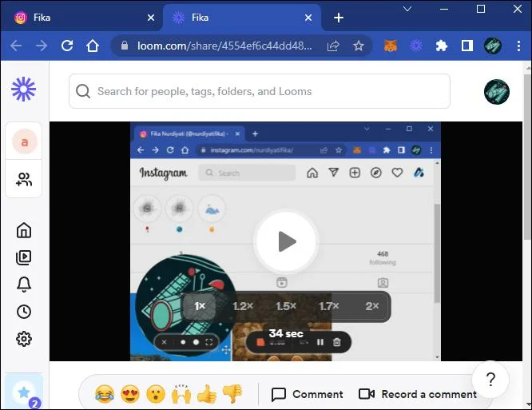Screen dimensions: 532x410
Task: Close the Instagram Fika tab
Action: (x=151, y=18)
